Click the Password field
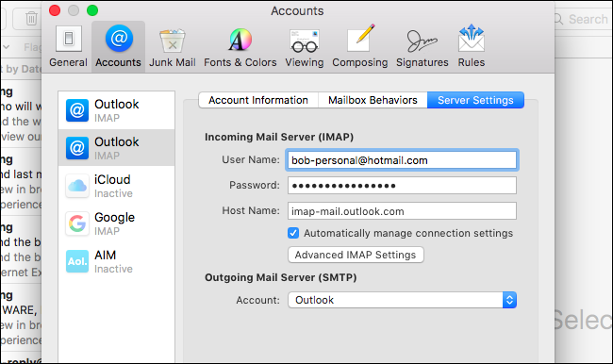 (403, 186)
